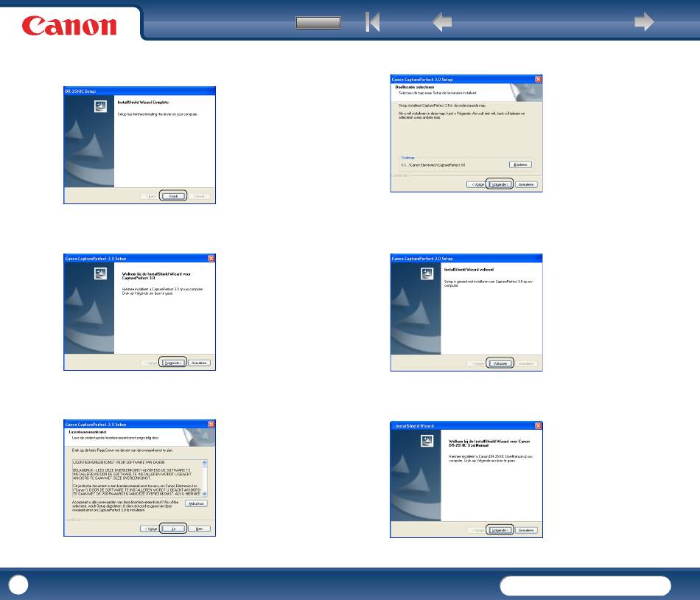Click Nee to decline the license agreement
The image size is (700, 600).
pos(199,529)
